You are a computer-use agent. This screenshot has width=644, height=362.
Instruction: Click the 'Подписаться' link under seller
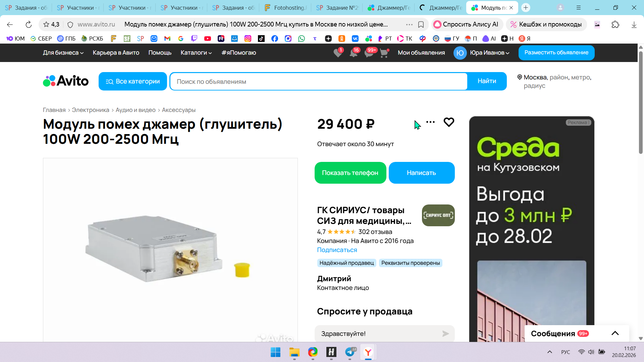tap(337, 250)
